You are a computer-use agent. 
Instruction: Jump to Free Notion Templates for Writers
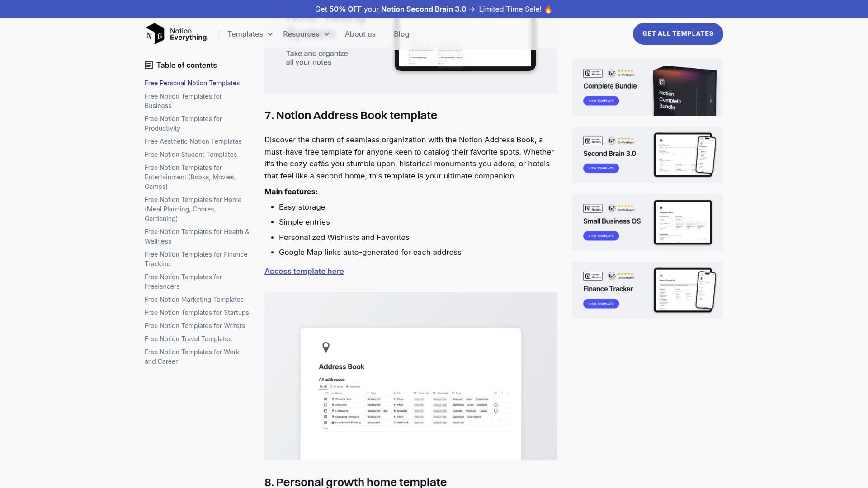coord(195,326)
